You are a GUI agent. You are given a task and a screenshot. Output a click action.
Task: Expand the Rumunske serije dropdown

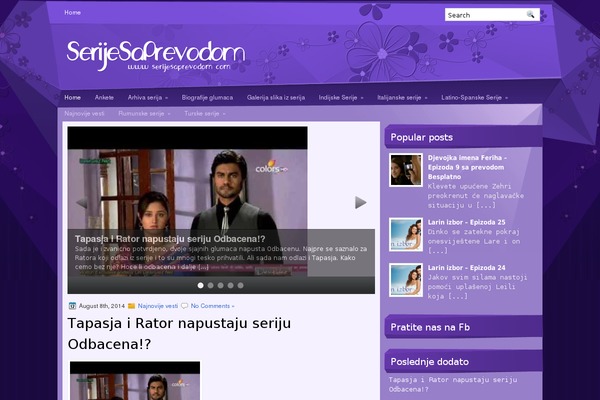144,114
